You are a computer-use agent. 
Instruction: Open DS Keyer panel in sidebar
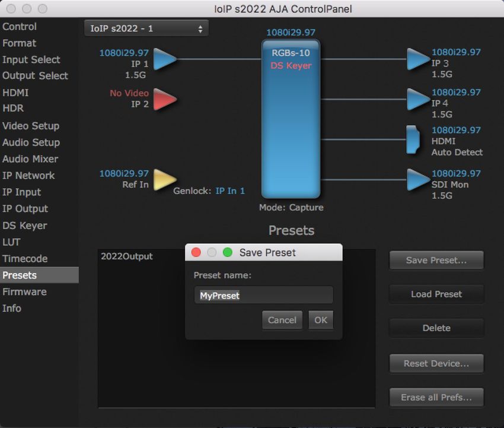25,225
